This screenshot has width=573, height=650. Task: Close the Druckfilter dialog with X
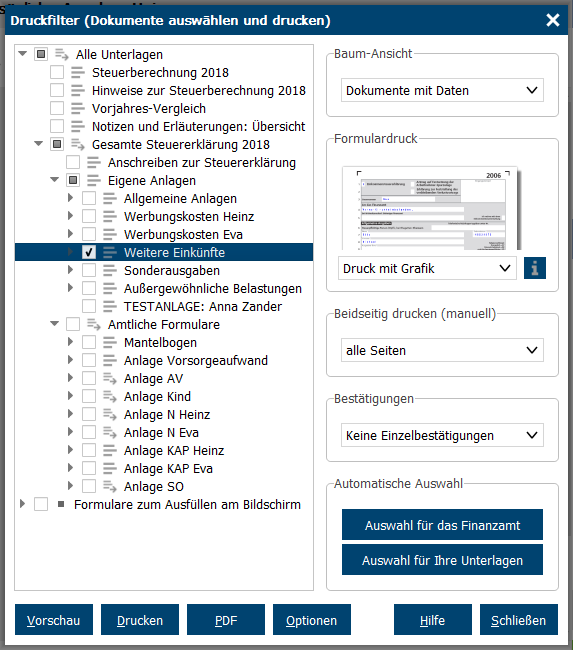(553, 20)
